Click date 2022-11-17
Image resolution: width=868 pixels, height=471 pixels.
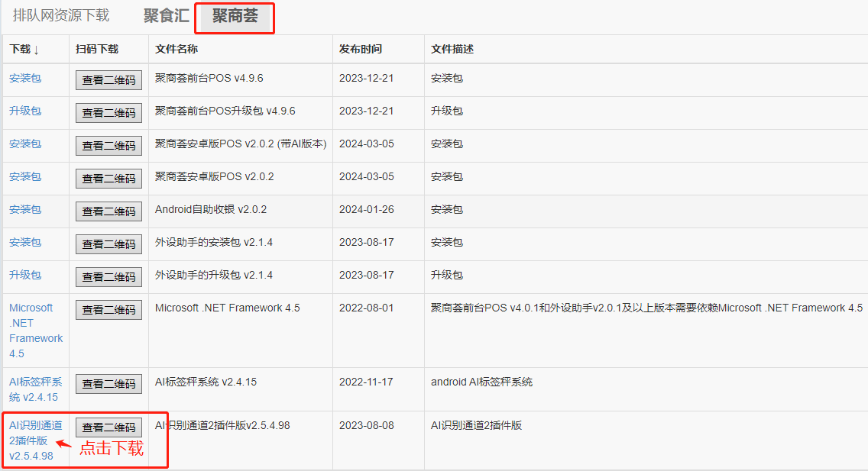point(367,382)
